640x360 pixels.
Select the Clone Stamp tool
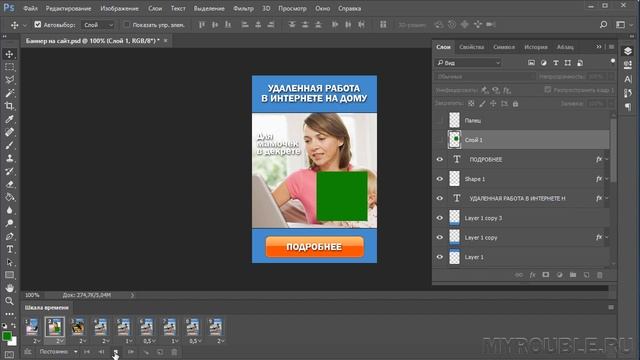coord(9,158)
